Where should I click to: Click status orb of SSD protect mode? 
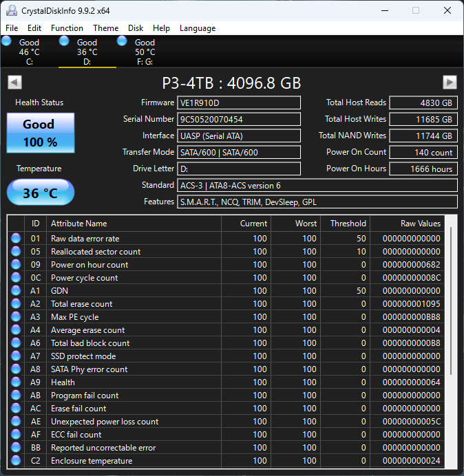16,356
